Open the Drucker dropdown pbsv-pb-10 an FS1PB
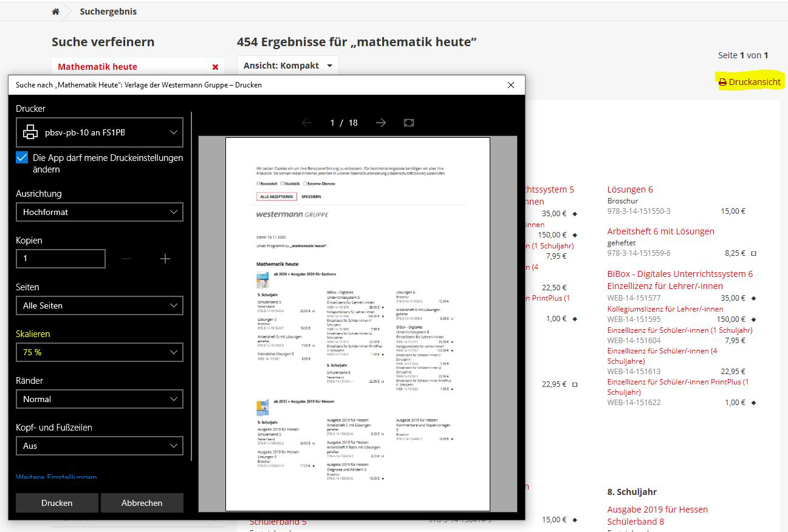Viewport: 788px width, 532px height. [x=100, y=132]
